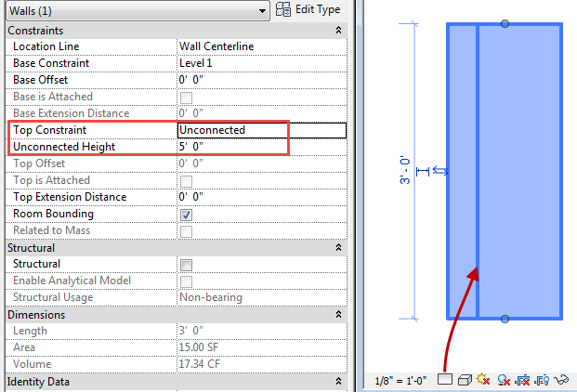The height and width of the screenshot is (392, 577).
Task: Check Enable Analytical Model checkbox
Action: coord(186,281)
